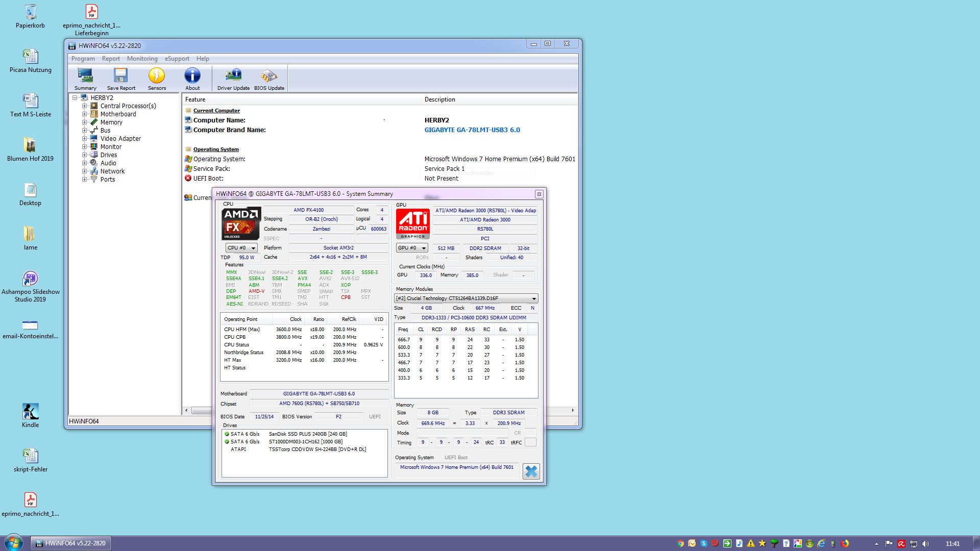Image resolution: width=980 pixels, height=551 pixels.
Task: Expand the Central Processor(s) tree node
Action: click(85, 106)
